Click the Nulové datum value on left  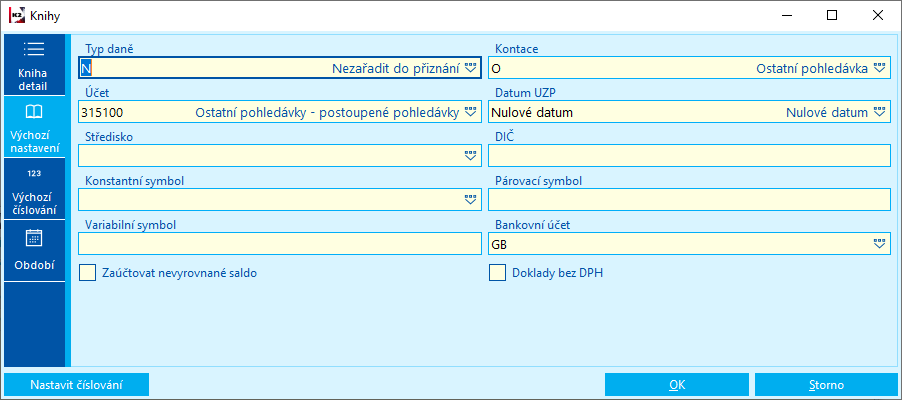532,113
